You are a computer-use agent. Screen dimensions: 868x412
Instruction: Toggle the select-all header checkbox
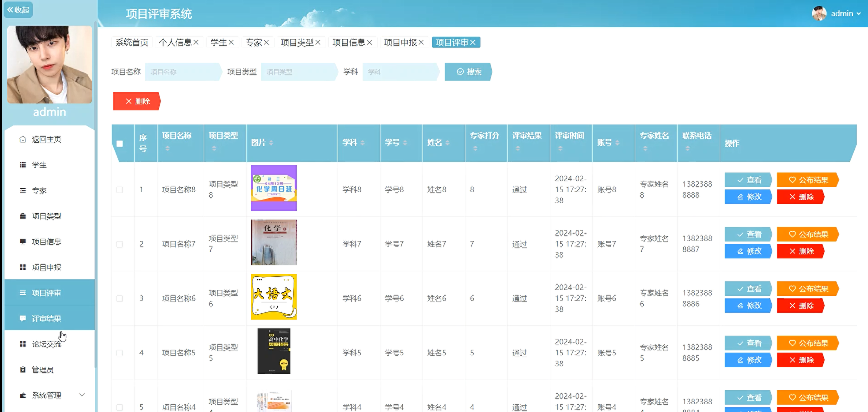[120, 144]
